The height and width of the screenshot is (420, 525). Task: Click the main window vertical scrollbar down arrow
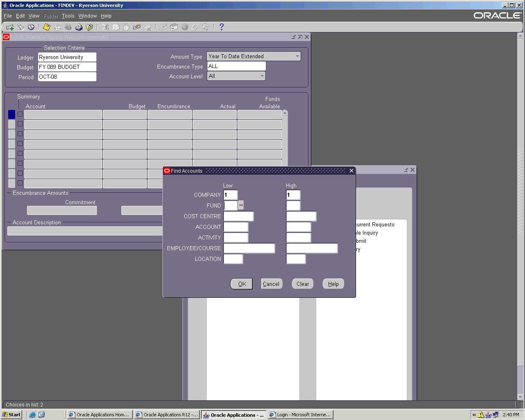click(x=520, y=397)
